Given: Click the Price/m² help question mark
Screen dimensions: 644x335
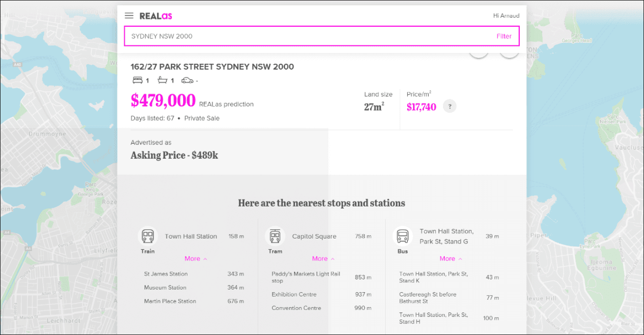Looking at the screenshot, I should tap(450, 106).
